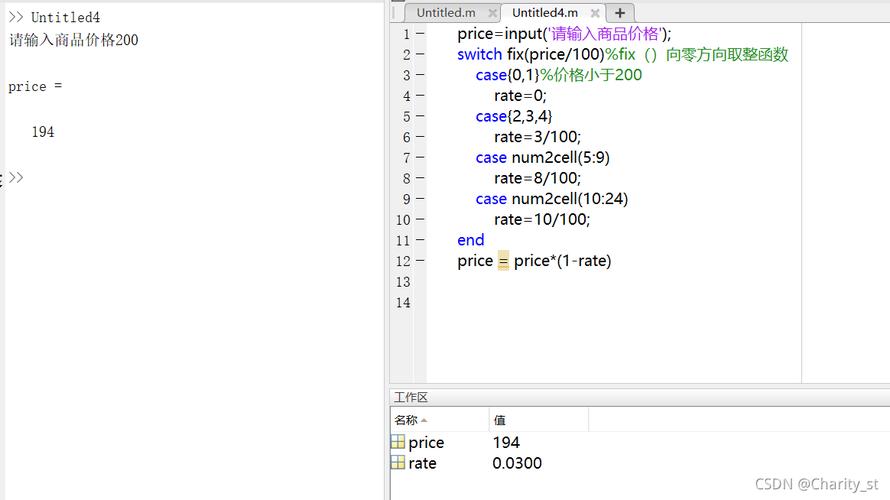This screenshot has width=890, height=500.
Task: Set breakpoint dash on line 1
Action: point(420,34)
